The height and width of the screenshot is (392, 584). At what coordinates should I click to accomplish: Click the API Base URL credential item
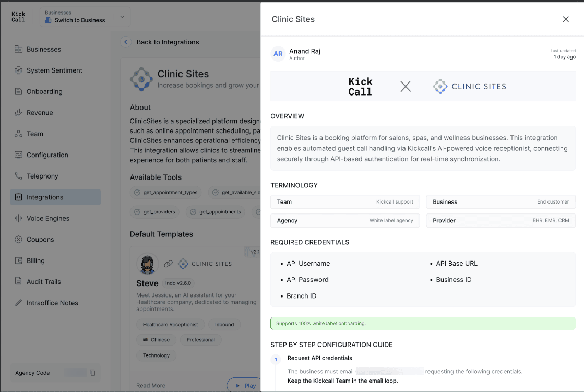(457, 264)
